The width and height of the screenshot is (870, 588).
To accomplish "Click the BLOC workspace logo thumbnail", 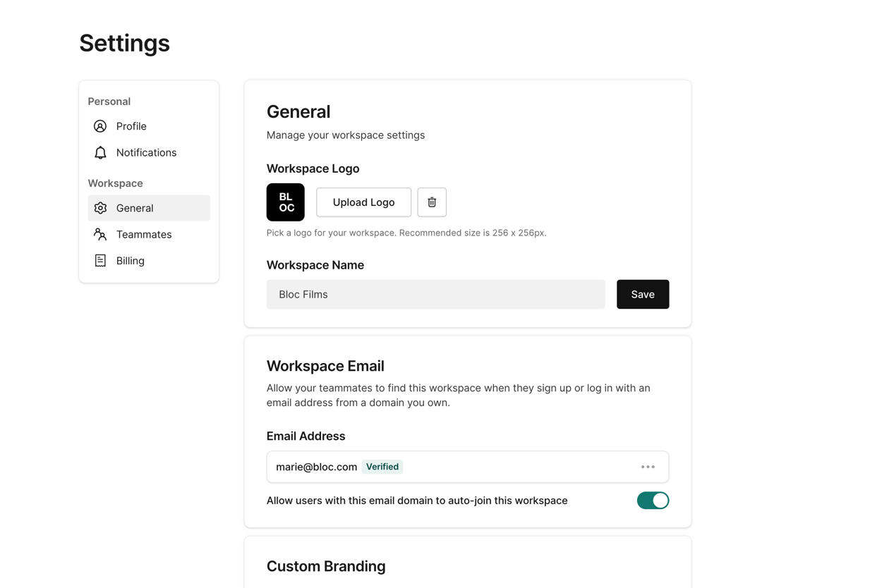I will click(286, 202).
